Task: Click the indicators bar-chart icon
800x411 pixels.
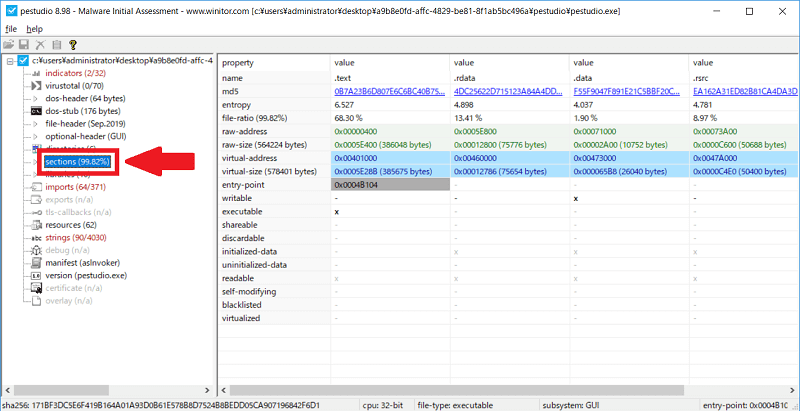Action: tap(36, 73)
